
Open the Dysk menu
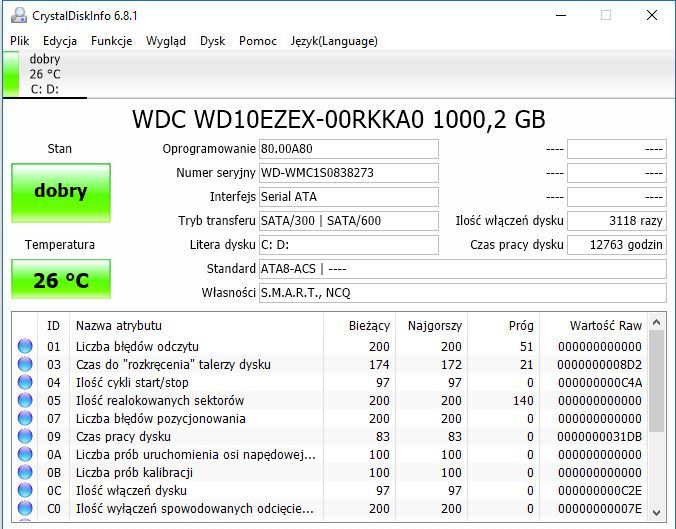pyautogui.click(x=213, y=41)
